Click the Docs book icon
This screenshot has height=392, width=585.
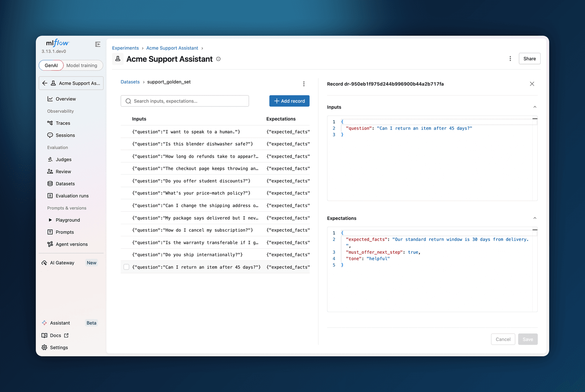pyautogui.click(x=44, y=336)
